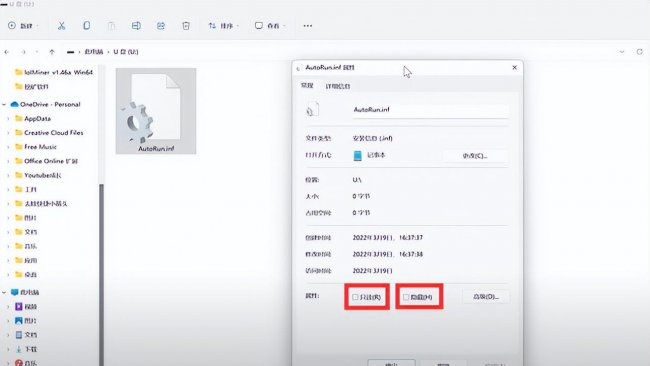The width and height of the screenshot is (650, 366).
Task: Click the Advanced (D)... button
Action: click(486, 297)
